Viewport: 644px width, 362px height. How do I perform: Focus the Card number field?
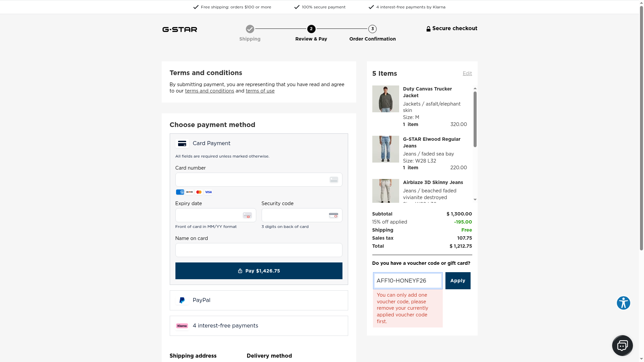(x=252, y=180)
